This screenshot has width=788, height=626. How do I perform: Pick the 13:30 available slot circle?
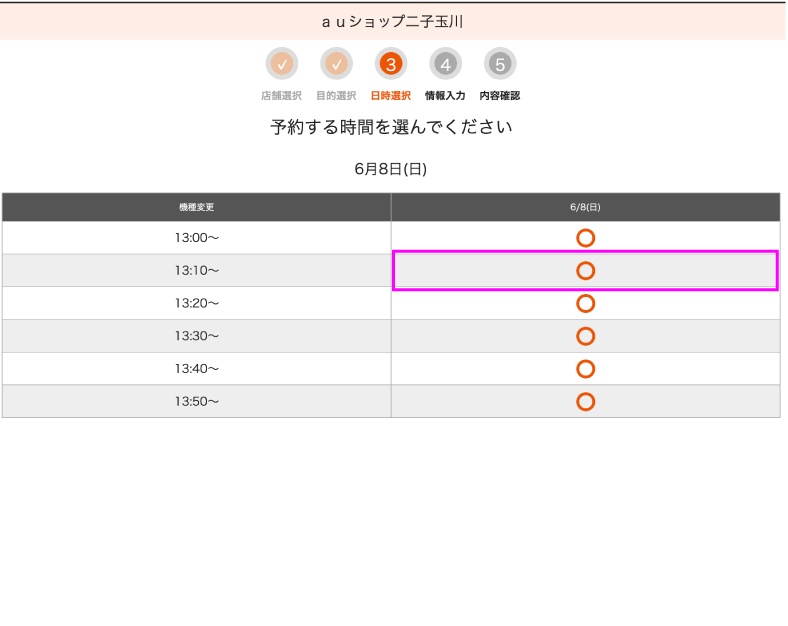click(x=585, y=336)
